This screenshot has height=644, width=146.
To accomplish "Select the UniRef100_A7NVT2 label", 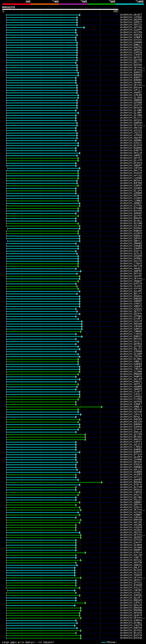I will (131, 304).
